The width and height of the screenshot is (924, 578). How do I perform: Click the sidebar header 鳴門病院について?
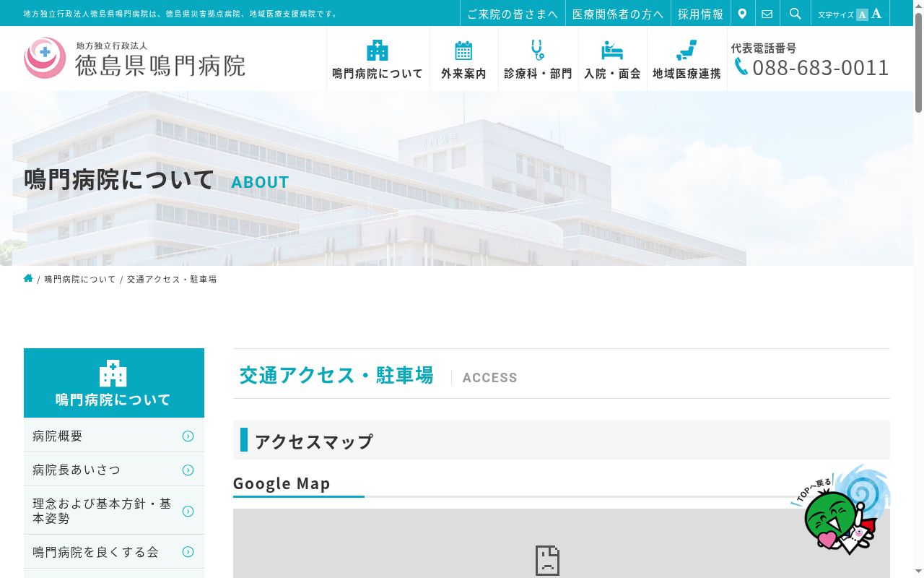pos(113,400)
